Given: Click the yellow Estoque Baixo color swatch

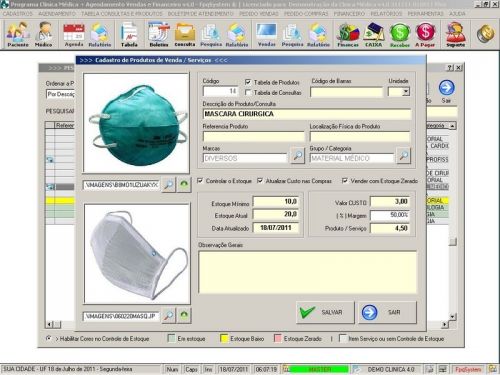Looking at the screenshot, I should tap(224, 339).
